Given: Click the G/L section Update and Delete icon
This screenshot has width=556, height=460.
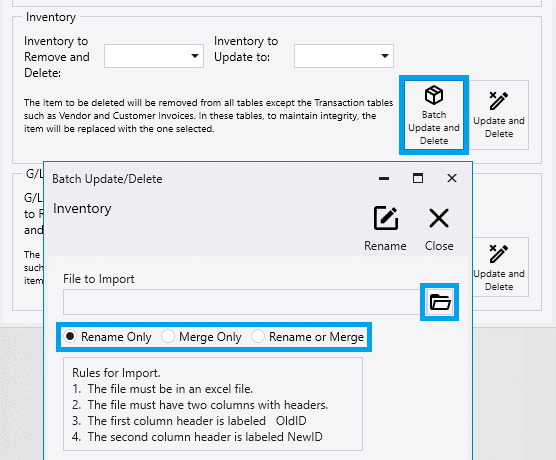Looking at the screenshot, I should (499, 254).
